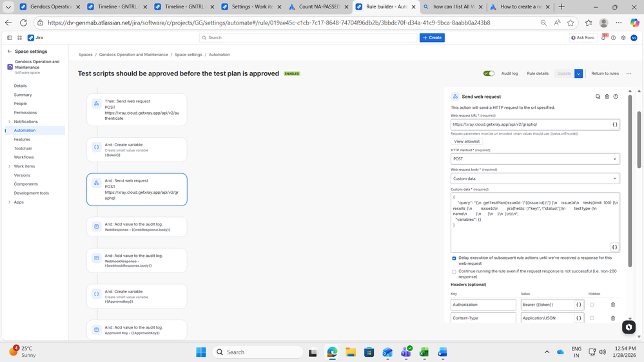Open more rule actions ellipsis menu
The height and width of the screenshot is (362, 644).
pos(629,73)
